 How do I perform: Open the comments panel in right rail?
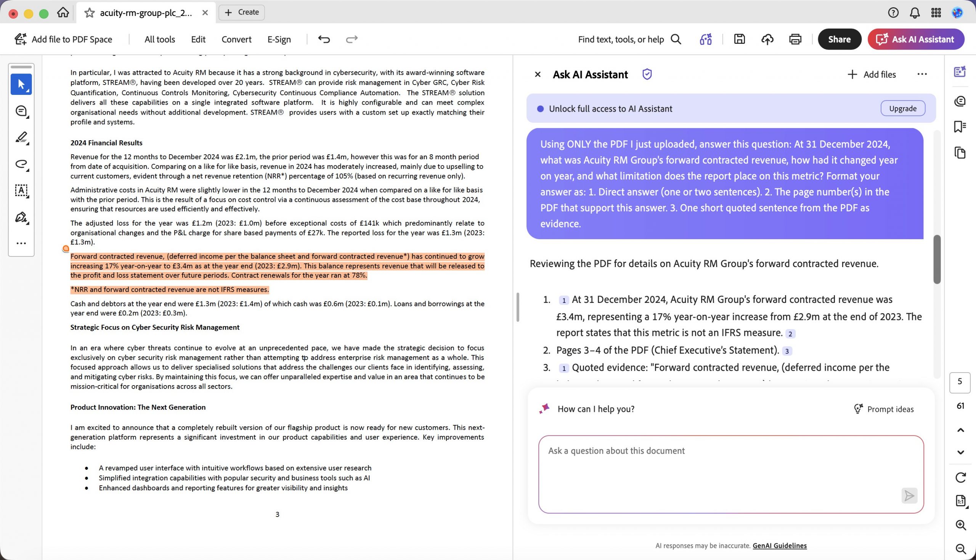click(x=960, y=101)
